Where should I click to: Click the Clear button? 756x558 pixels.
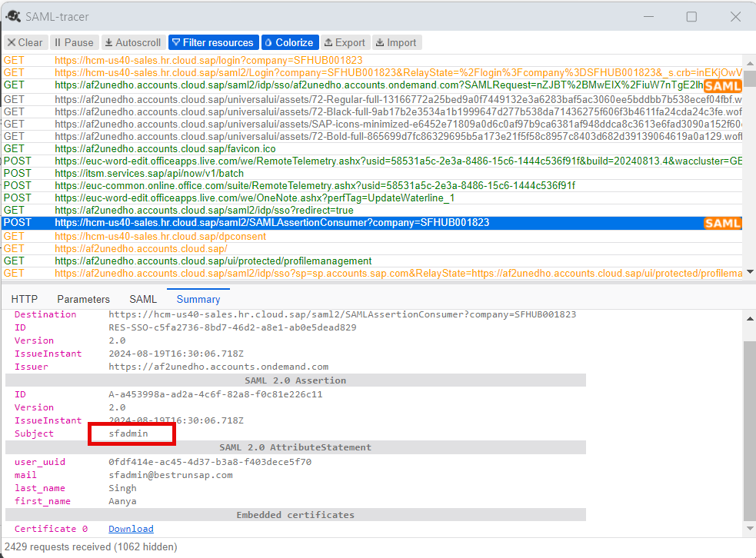pos(25,42)
